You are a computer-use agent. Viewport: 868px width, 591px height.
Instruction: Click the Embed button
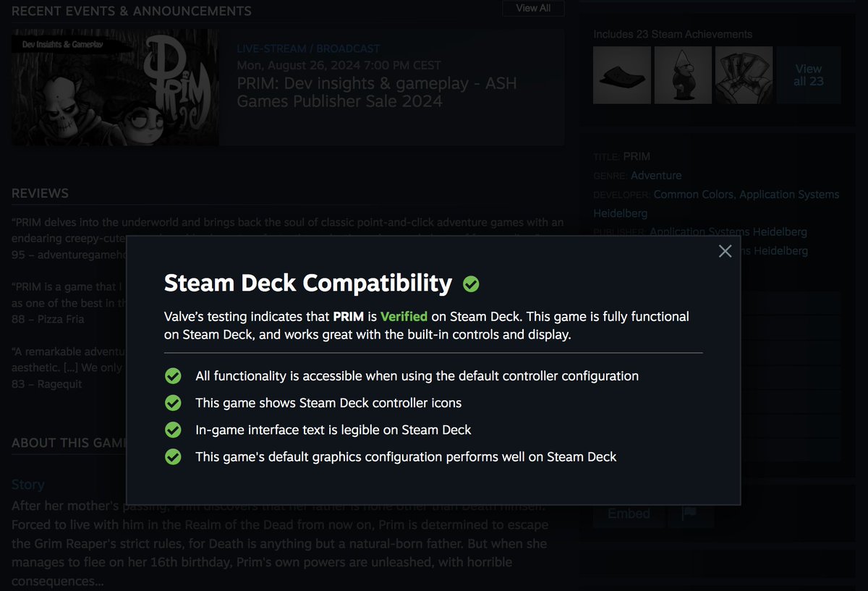(x=629, y=514)
